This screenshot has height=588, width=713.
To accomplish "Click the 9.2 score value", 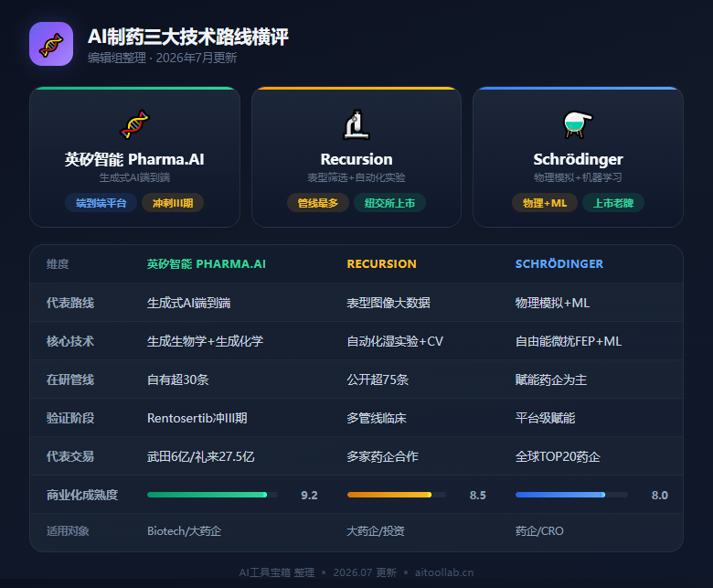I will click(x=309, y=495).
